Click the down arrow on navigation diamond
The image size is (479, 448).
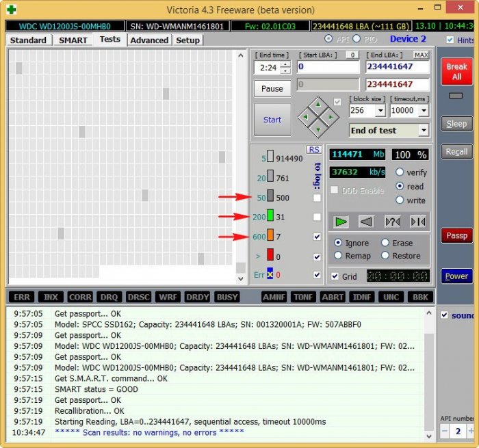pyautogui.click(x=318, y=129)
